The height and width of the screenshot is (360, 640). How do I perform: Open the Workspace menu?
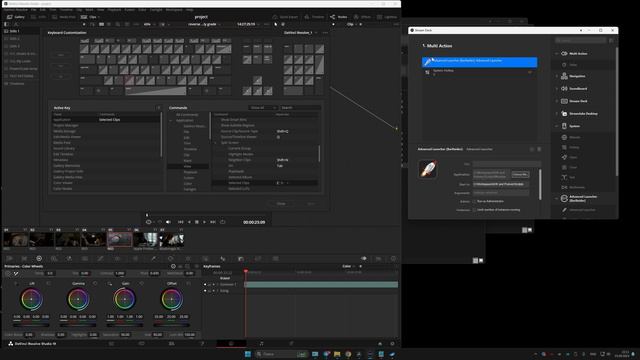(174, 9)
